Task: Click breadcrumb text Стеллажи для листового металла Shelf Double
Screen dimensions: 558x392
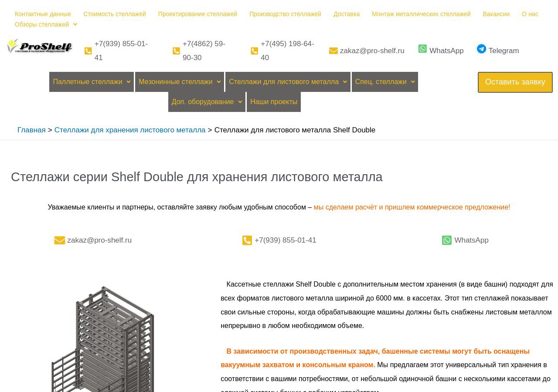Action: click(x=295, y=130)
